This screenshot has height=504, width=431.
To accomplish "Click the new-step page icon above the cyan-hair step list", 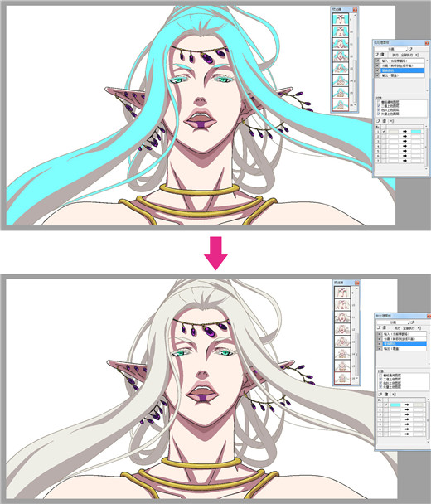I will click(376, 55).
